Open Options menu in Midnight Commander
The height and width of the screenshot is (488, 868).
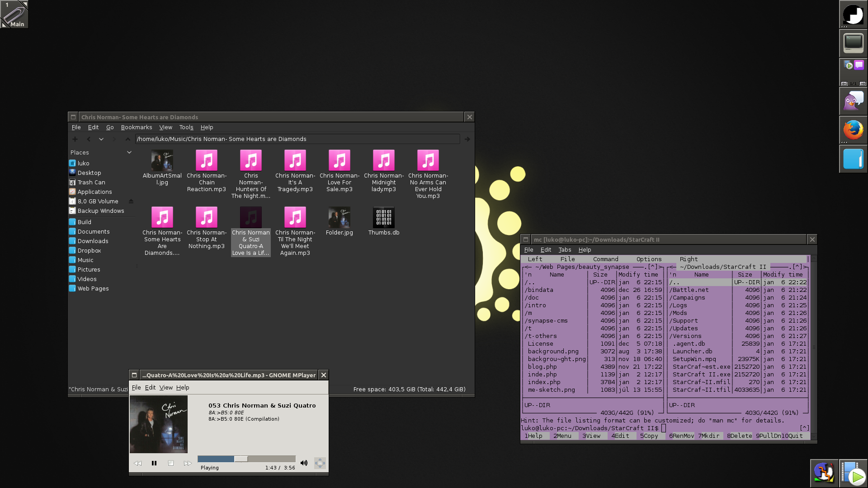tap(649, 259)
